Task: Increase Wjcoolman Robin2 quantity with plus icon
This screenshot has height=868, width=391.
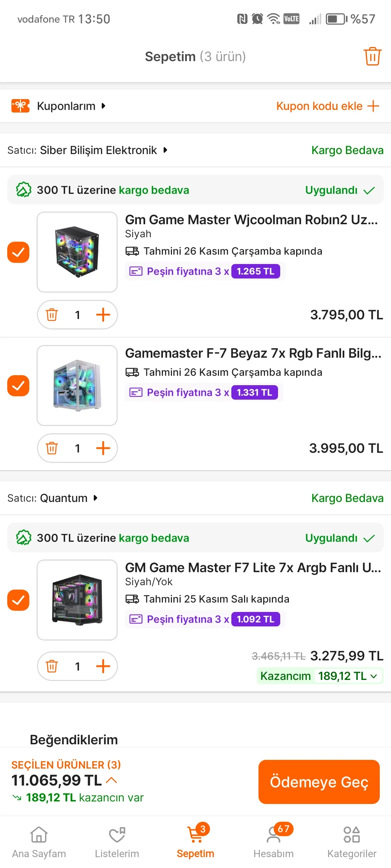Action: pyautogui.click(x=103, y=315)
